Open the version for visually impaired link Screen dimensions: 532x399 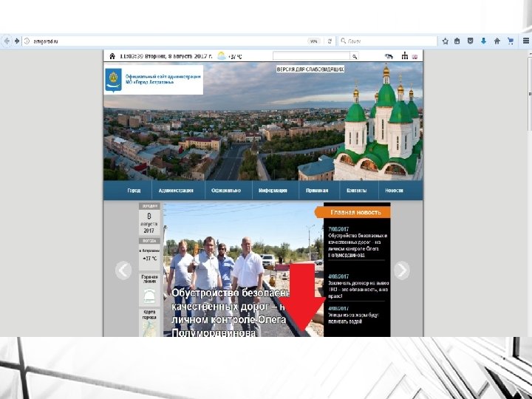(x=310, y=69)
